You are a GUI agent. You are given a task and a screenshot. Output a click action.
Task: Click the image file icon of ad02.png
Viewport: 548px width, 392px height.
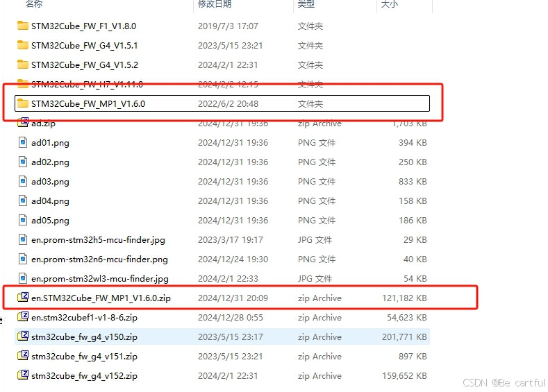coord(23,162)
